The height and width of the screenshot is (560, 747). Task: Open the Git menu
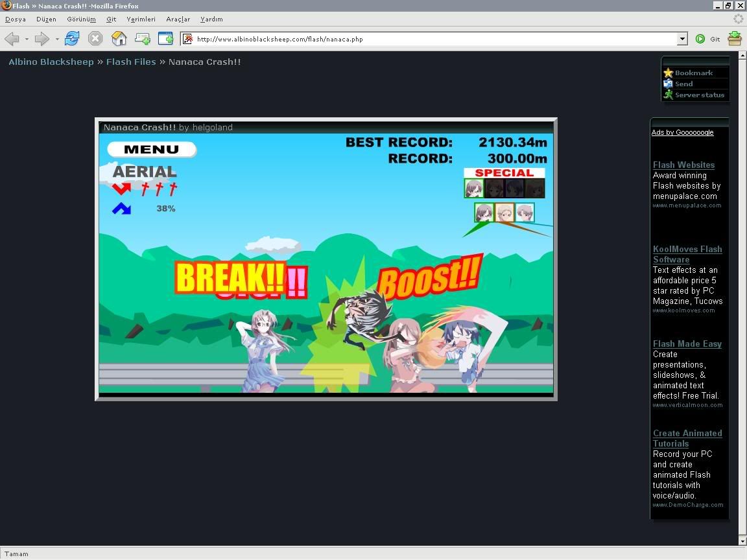pos(112,19)
